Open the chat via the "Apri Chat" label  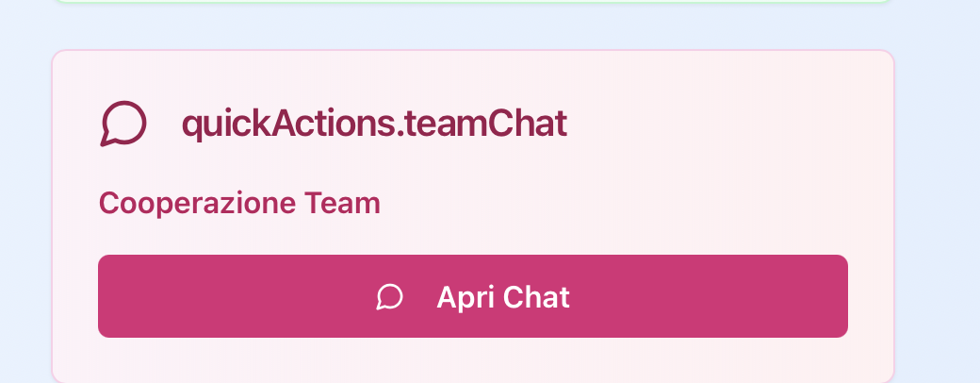tap(503, 297)
